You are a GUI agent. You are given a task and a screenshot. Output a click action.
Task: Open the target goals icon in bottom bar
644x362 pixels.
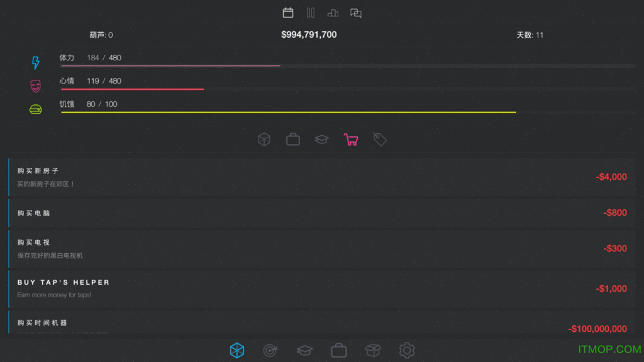tap(270, 351)
